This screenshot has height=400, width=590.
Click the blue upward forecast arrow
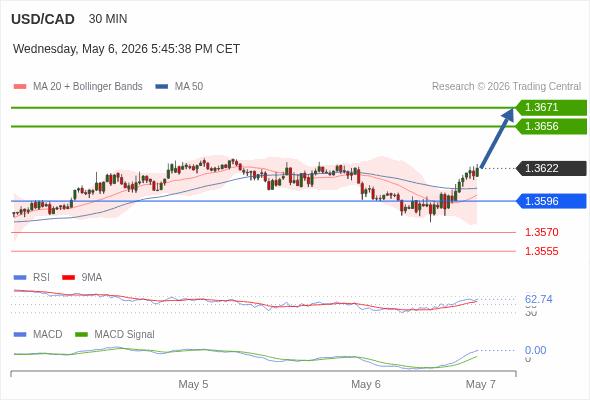[497, 138]
